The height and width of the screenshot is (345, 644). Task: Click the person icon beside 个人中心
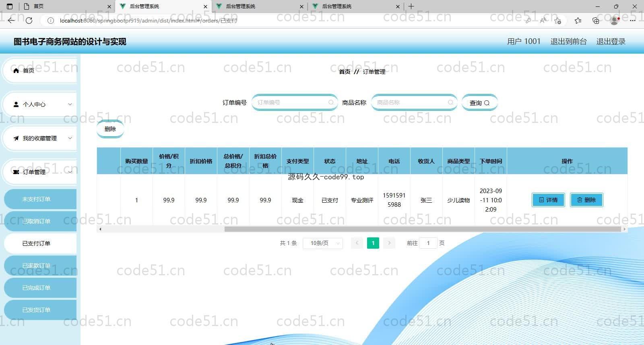[16, 104]
